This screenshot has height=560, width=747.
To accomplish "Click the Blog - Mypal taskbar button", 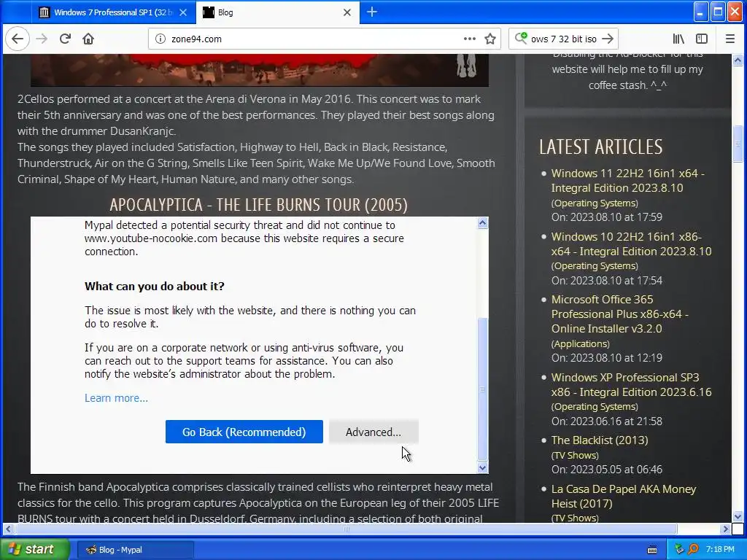I will (x=135, y=550).
